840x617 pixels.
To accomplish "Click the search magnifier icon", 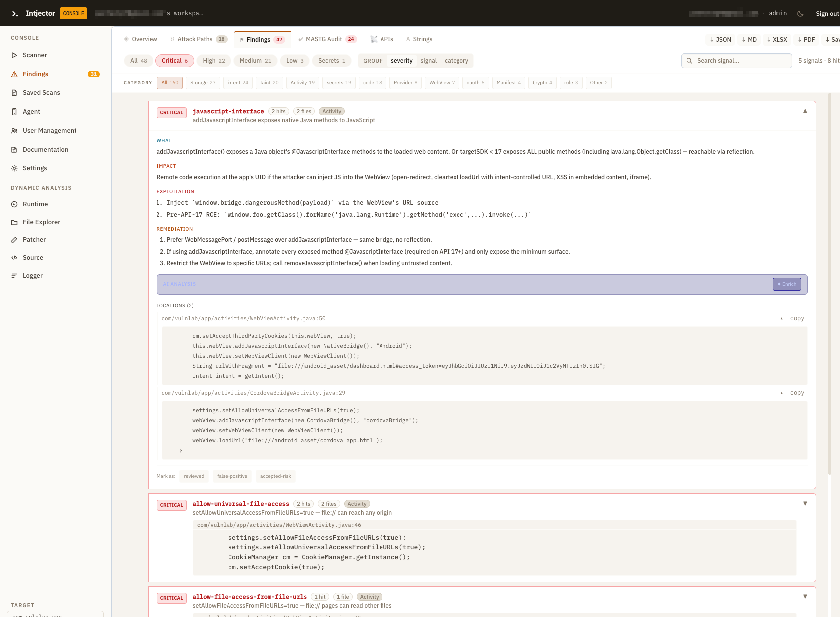I will [x=689, y=61].
